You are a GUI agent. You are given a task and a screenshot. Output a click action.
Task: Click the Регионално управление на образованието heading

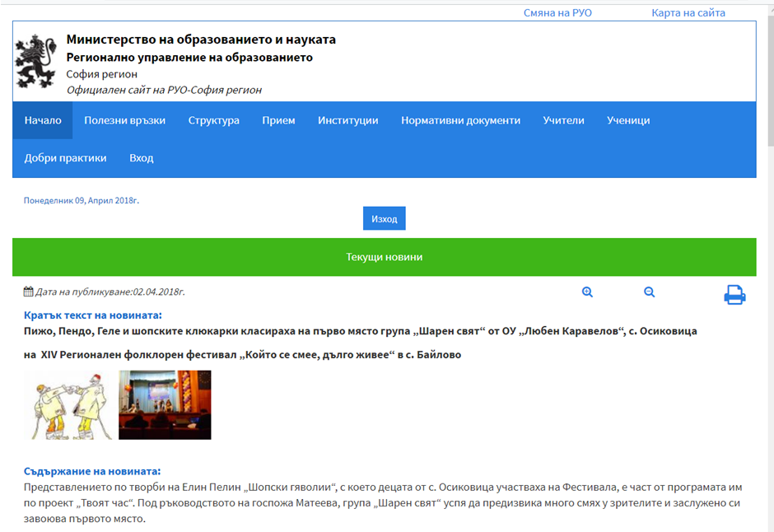click(x=189, y=58)
